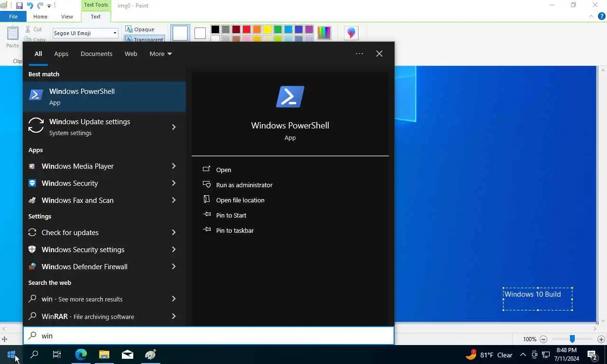Click the Paint icon on the taskbar
The width and height of the screenshot is (607, 364).
point(150,355)
